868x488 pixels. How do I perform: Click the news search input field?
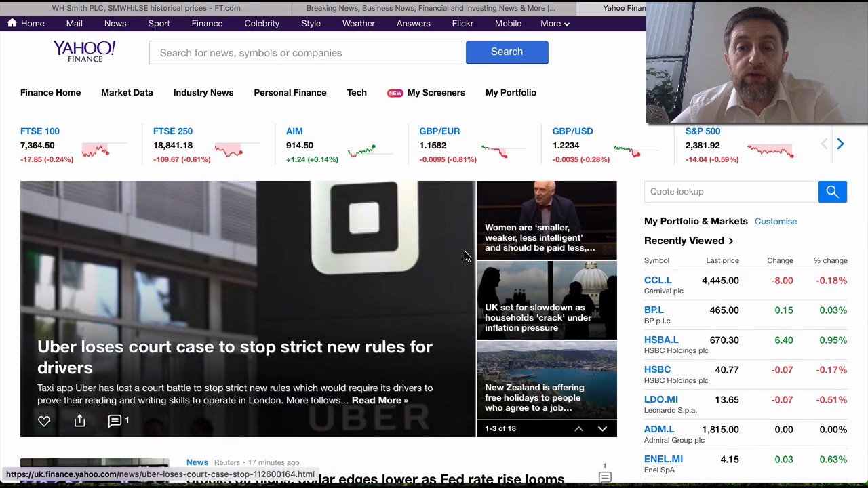point(306,53)
